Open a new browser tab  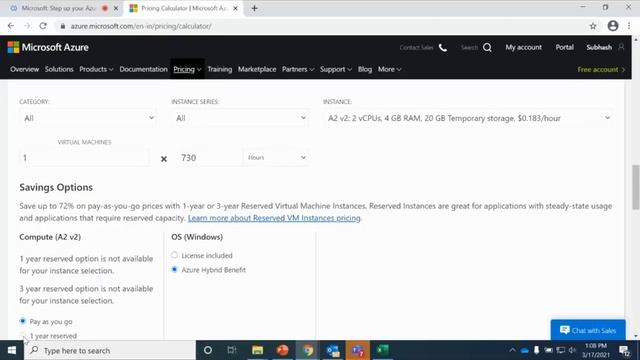coord(254,8)
